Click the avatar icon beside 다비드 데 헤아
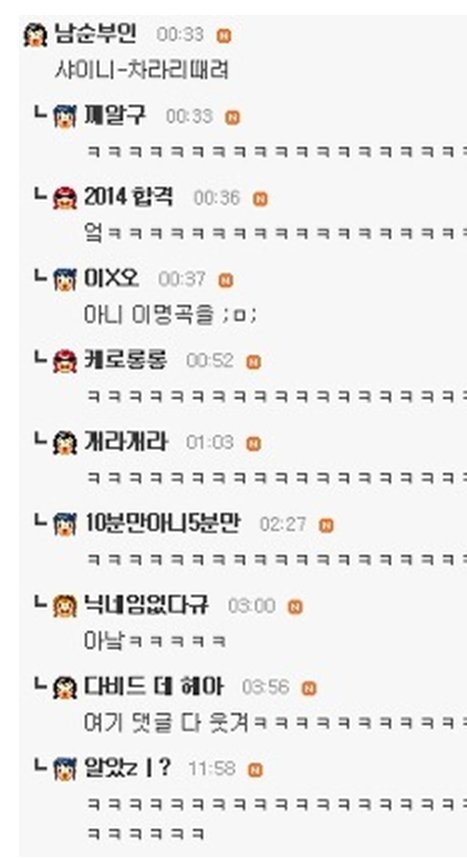The image size is (467, 859). [x=65, y=688]
